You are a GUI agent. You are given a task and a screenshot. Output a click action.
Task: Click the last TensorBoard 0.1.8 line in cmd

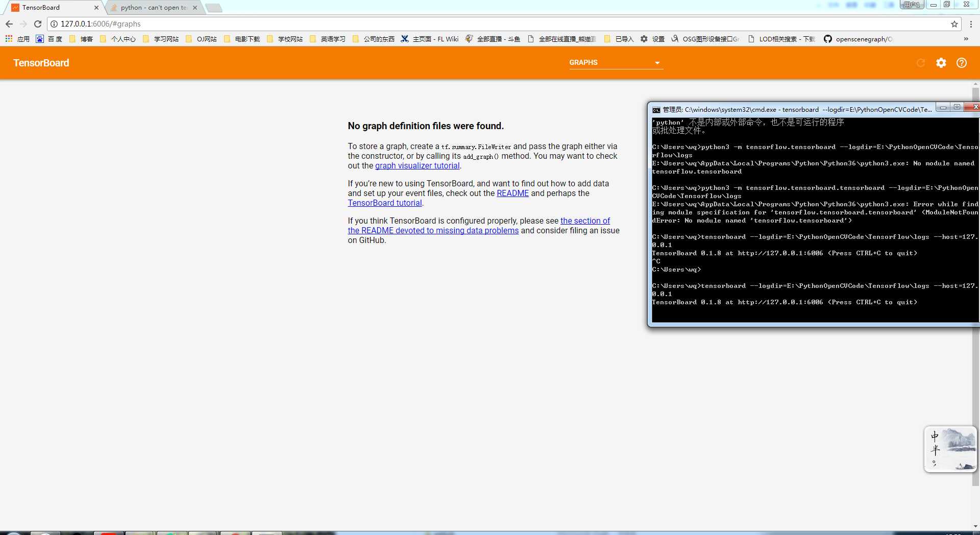click(785, 302)
